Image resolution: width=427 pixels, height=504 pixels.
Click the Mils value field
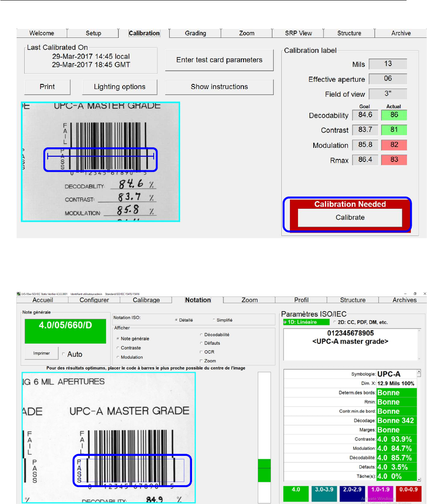[x=388, y=63]
